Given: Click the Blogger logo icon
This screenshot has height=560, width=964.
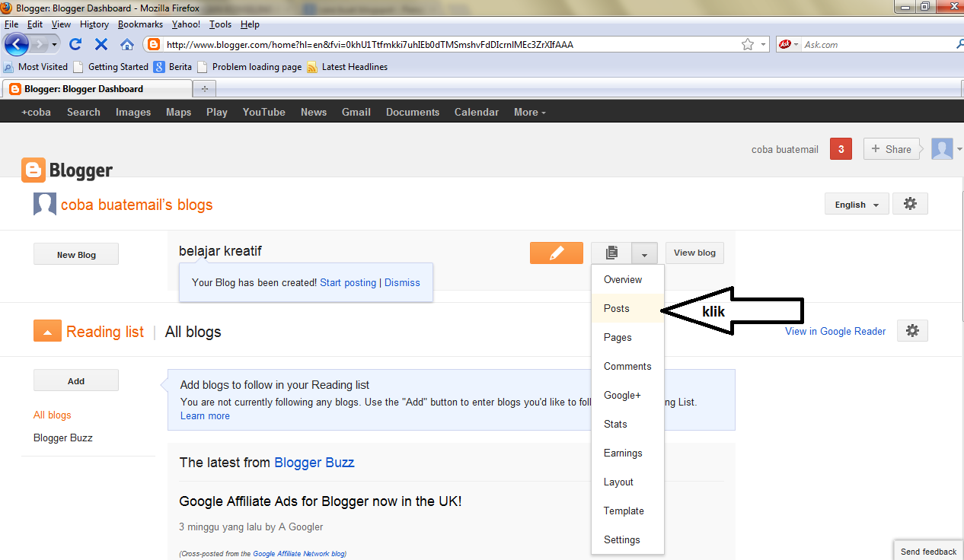Looking at the screenshot, I should [34, 170].
